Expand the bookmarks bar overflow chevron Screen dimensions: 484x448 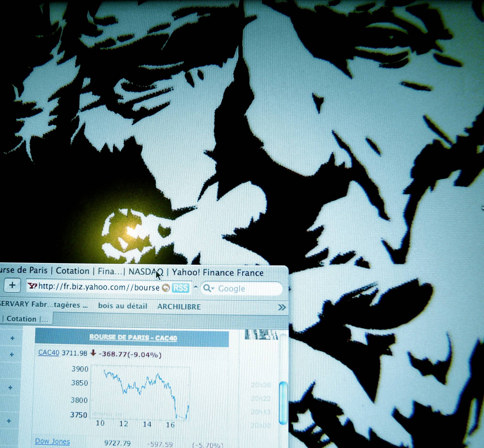pos(281,307)
